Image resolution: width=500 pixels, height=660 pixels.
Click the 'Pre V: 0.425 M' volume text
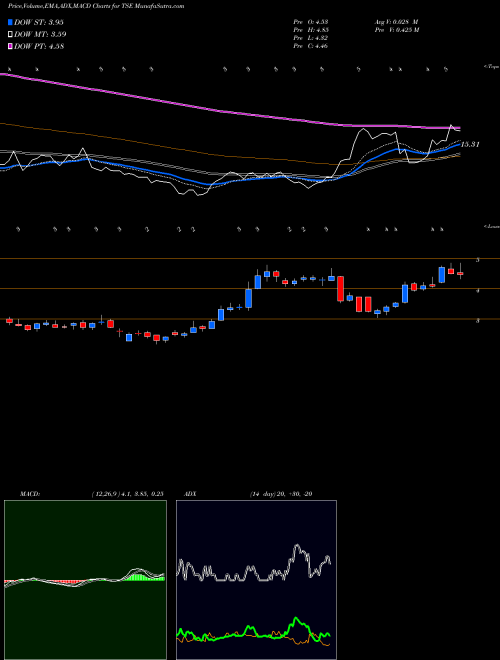pyautogui.click(x=396, y=30)
